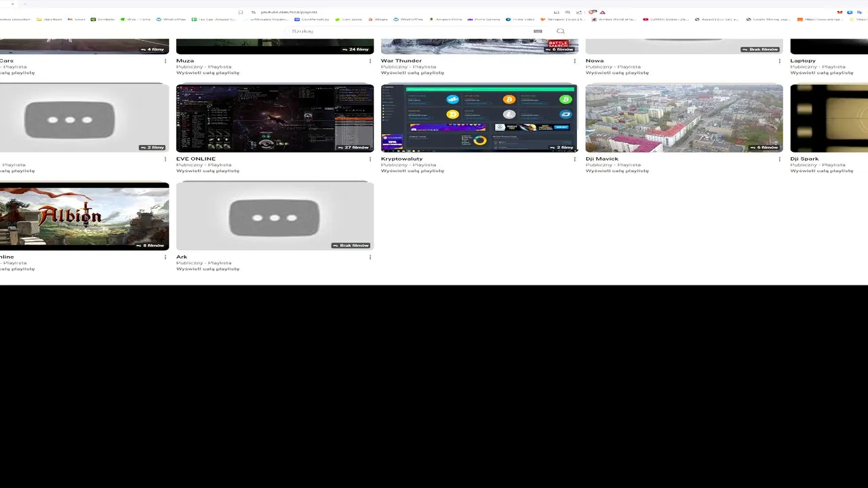This screenshot has width=868, height=488.
Task: Open the Crypto Mining bookmark
Action: click(x=768, y=20)
